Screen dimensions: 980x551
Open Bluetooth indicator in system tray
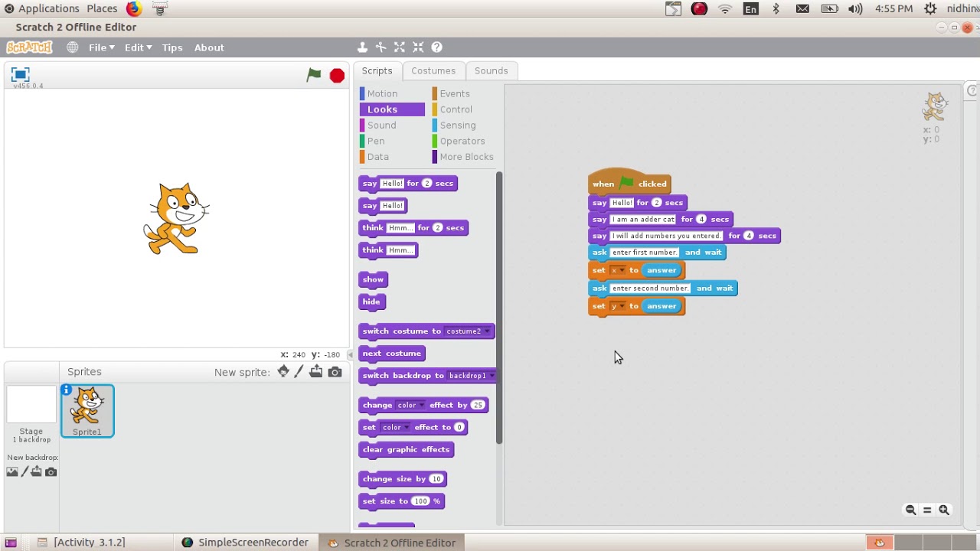coord(776,8)
